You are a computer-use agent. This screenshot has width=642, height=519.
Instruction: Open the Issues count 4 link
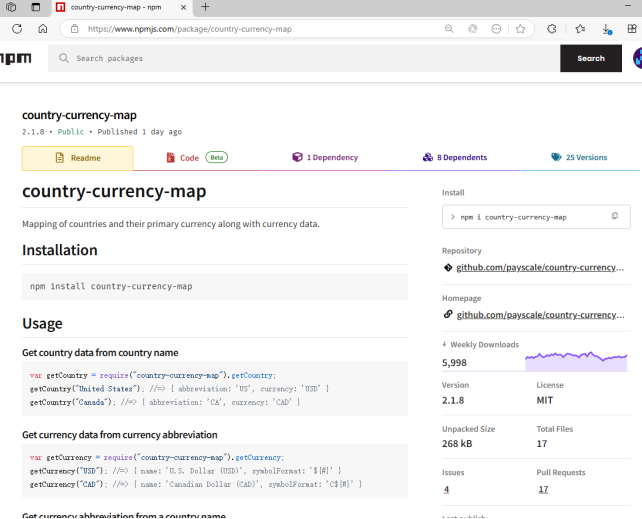tap(446, 490)
